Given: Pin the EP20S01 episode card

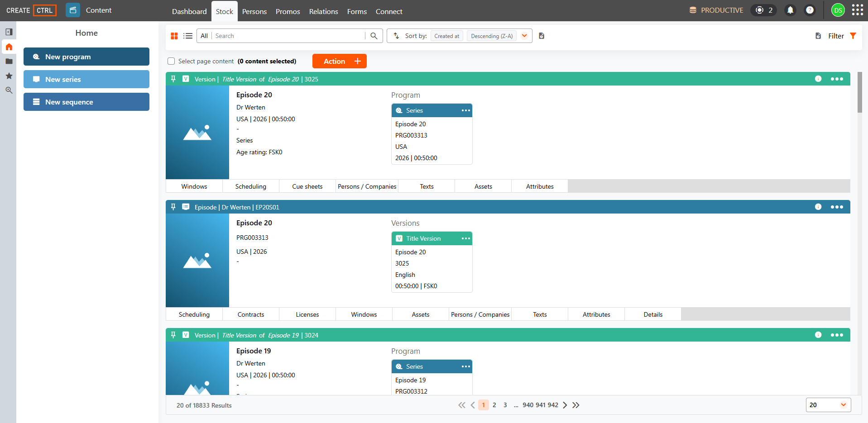Looking at the screenshot, I should [173, 207].
